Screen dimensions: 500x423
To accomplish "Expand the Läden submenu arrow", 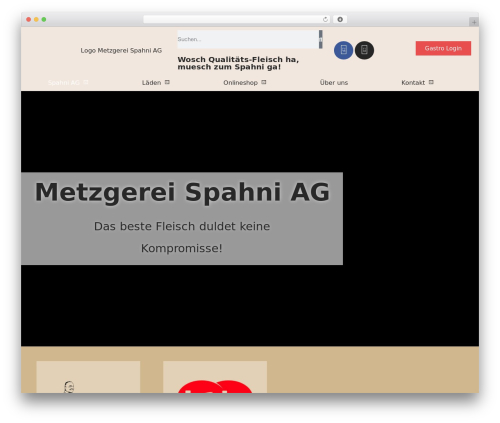I will click(x=167, y=82).
